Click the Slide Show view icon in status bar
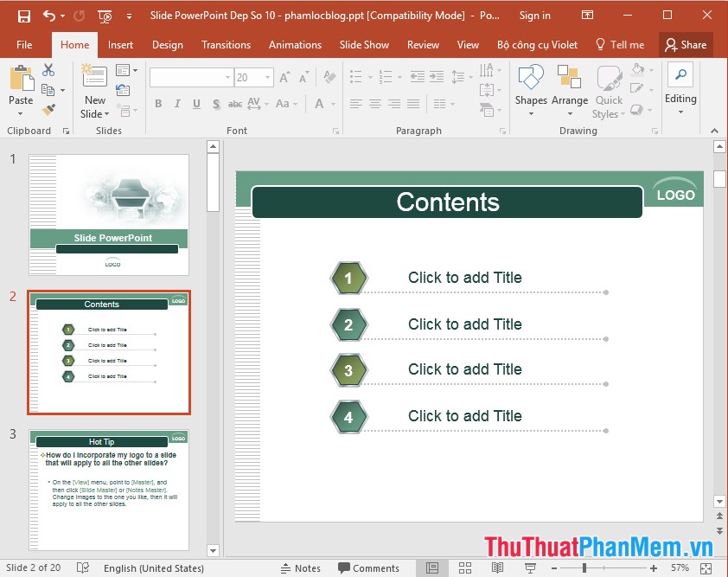728x577 pixels. (x=529, y=567)
